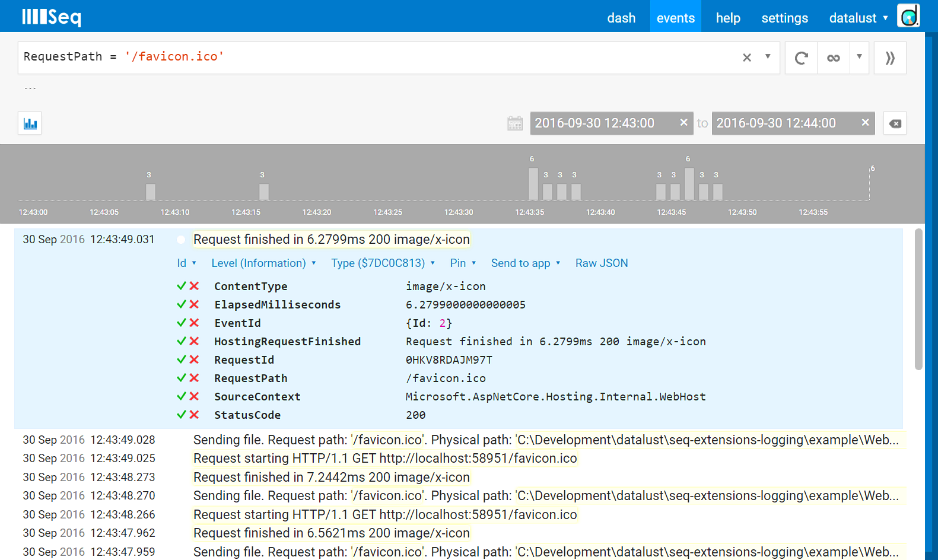Open query history dropdown arrow

(x=768, y=57)
